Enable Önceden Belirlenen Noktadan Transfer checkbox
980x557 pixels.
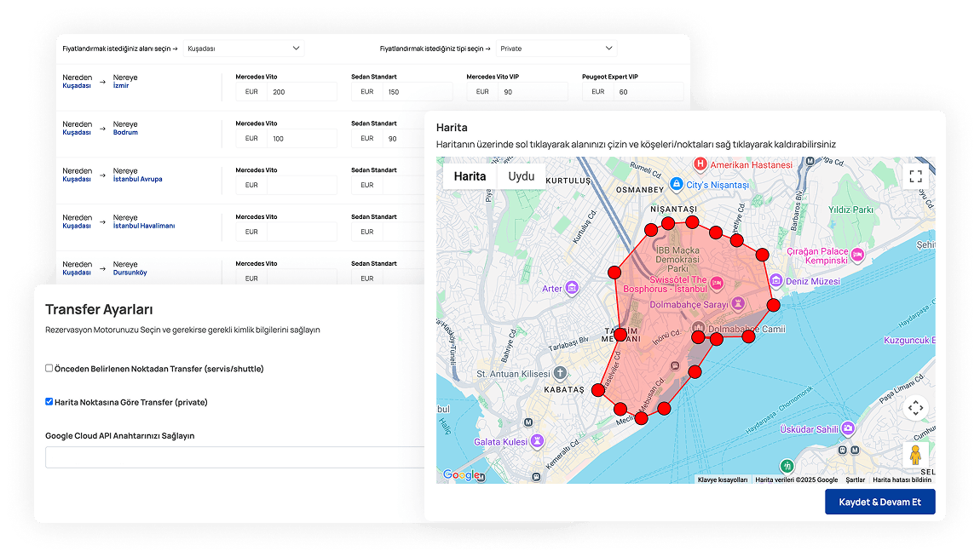49,369
